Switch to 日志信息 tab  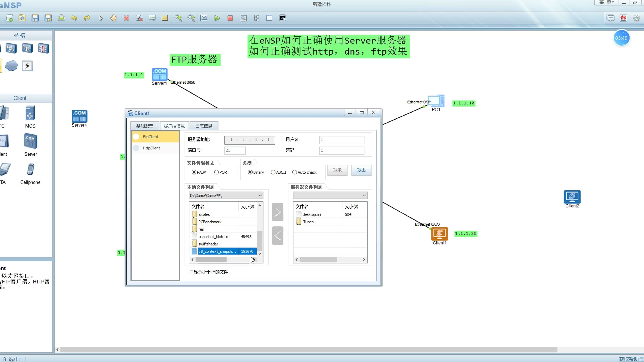[x=204, y=126]
